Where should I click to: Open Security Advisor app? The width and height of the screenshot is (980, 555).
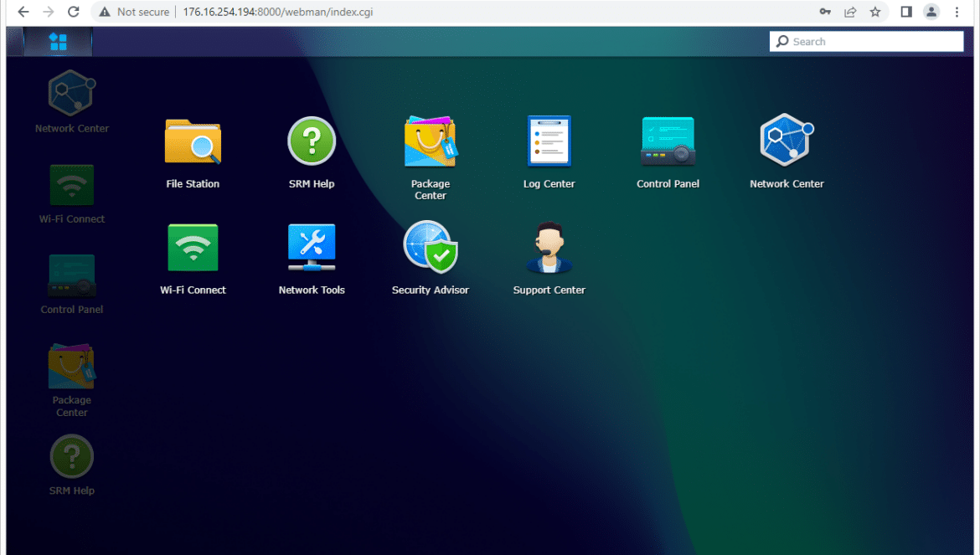430,258
